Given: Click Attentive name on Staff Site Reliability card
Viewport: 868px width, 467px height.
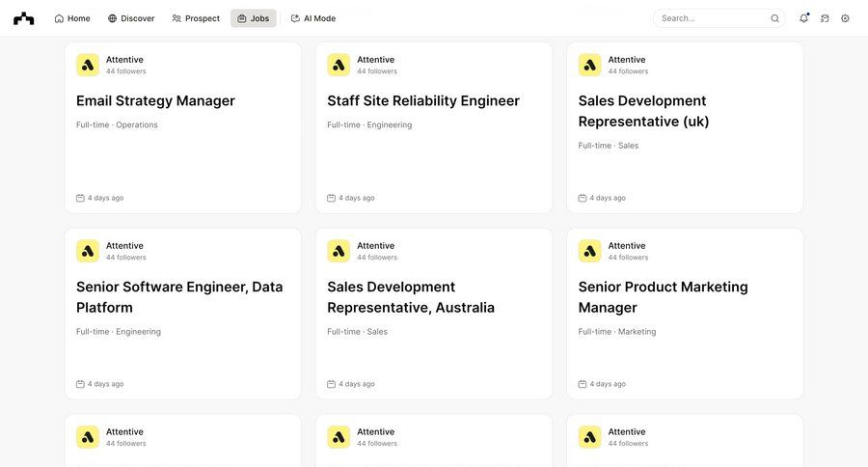Looking at the screenshot, I should coord(376,59).
